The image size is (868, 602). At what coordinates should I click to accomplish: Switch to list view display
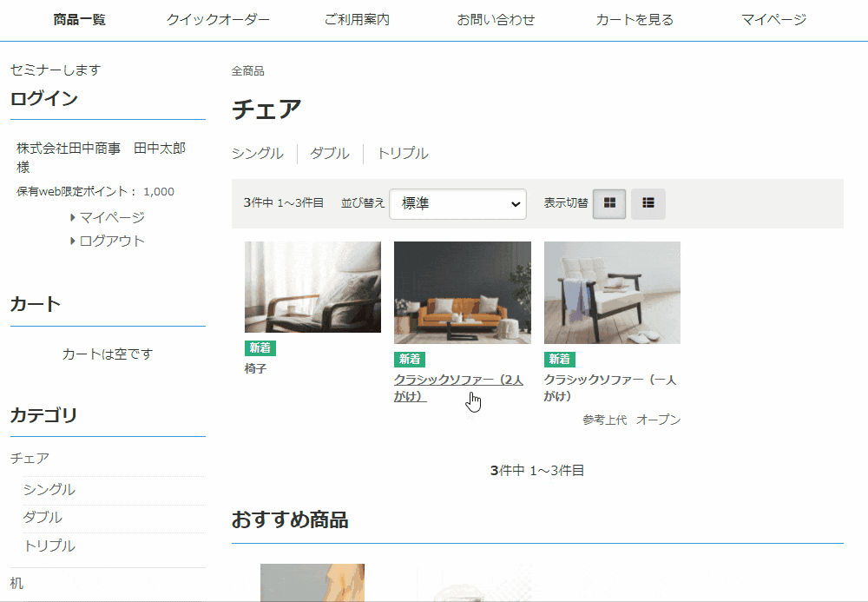click(648, 203)
